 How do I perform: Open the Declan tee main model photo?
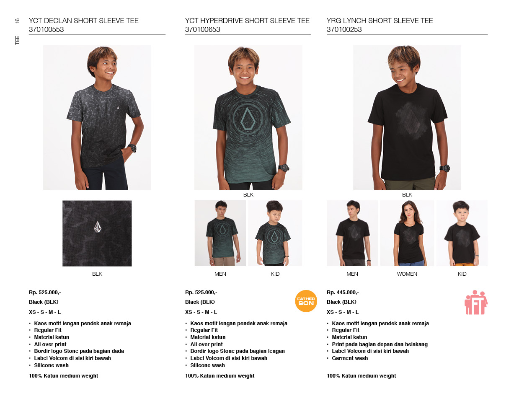pyautogui.click(x=97, y=118)
